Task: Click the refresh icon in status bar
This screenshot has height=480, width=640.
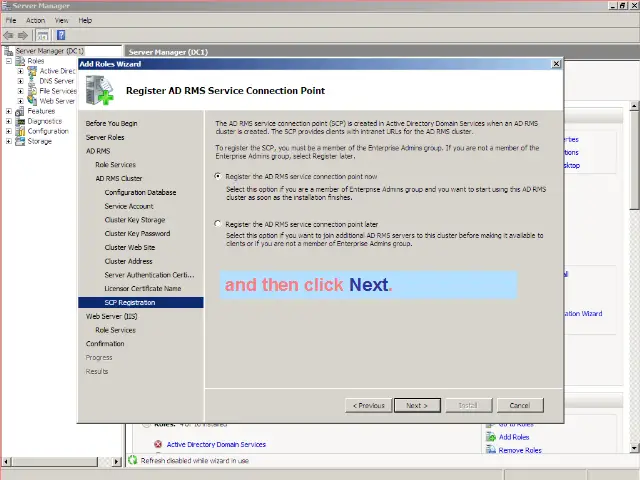Action: (133, 460)
